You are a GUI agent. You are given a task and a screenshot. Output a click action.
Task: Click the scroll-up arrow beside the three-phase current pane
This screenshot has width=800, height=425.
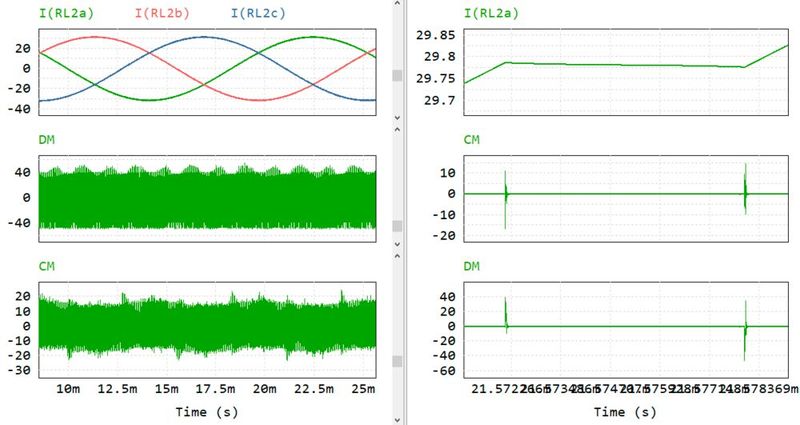(397, 3)
